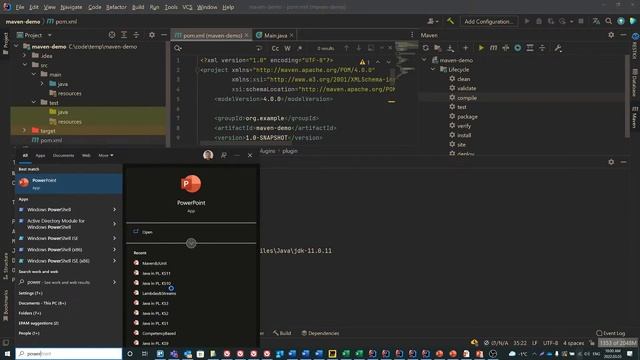Click the translate icon in toolbar
Screen dimensions: 640x360
click(x=596, y=21)
